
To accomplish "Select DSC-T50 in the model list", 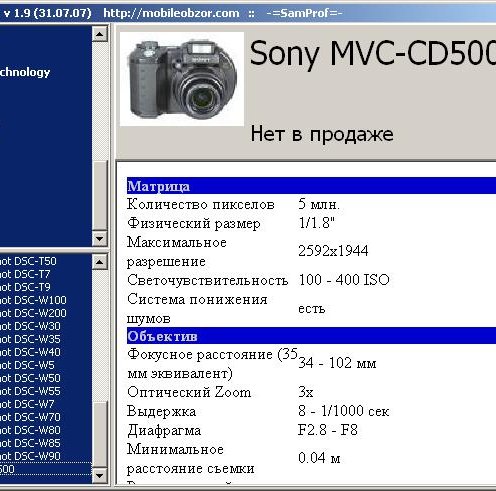I will click(28, 261).
